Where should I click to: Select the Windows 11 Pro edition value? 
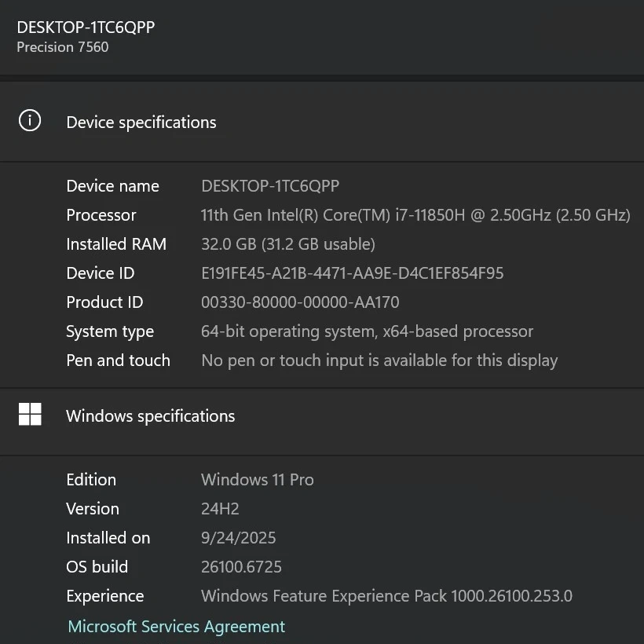tap(257, 480)
